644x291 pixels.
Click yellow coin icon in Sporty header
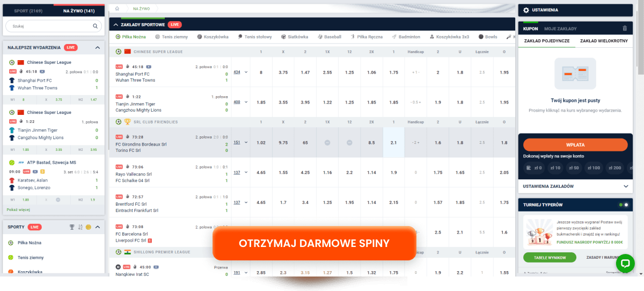[89, 227]
